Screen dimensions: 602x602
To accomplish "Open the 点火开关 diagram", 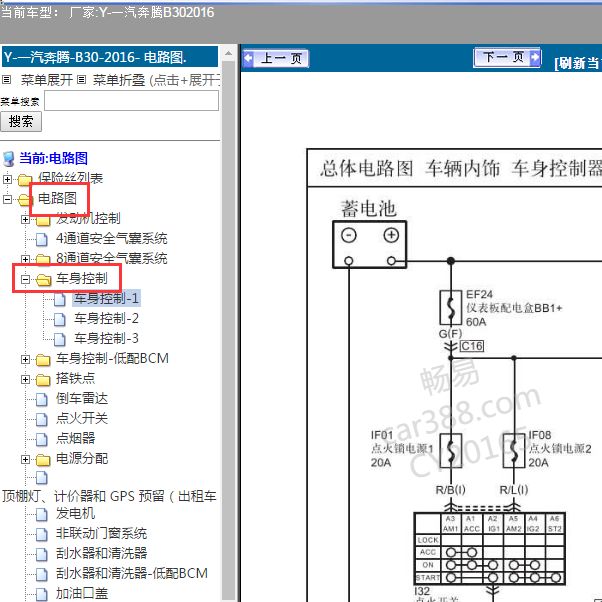I will [x=82, y=418].
